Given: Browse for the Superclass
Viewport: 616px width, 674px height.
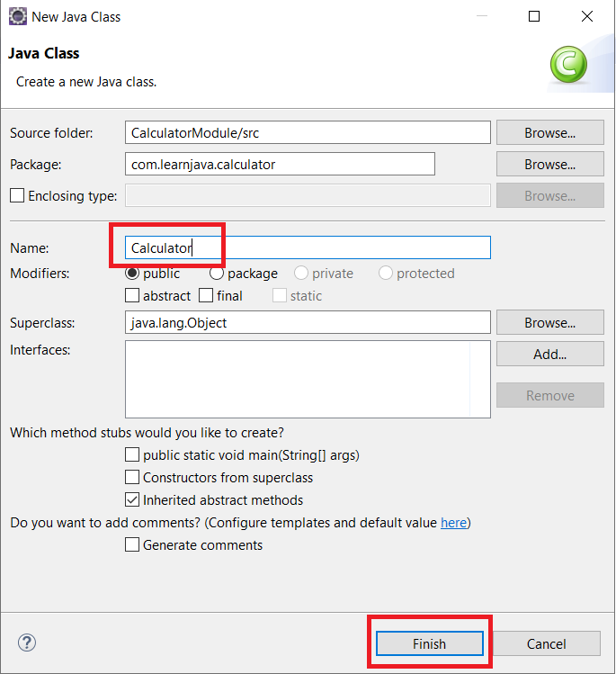Looking at the screenshot, I should coord(549,323).
